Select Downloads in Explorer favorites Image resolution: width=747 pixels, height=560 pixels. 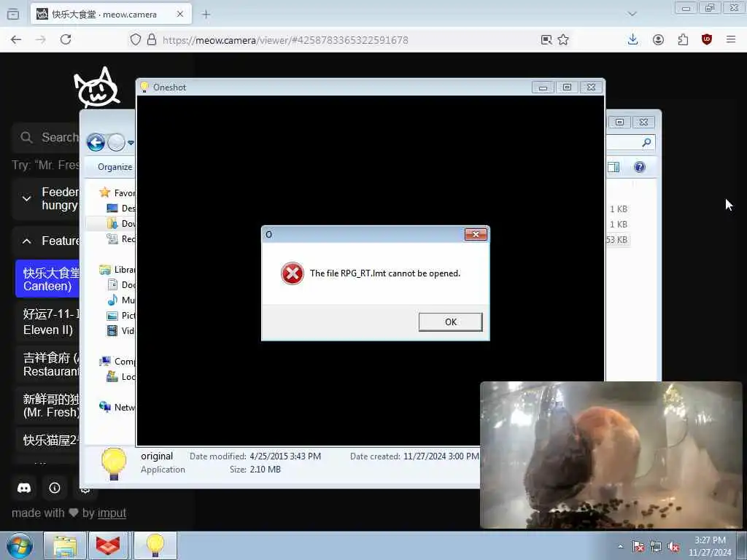coord(121,223)
